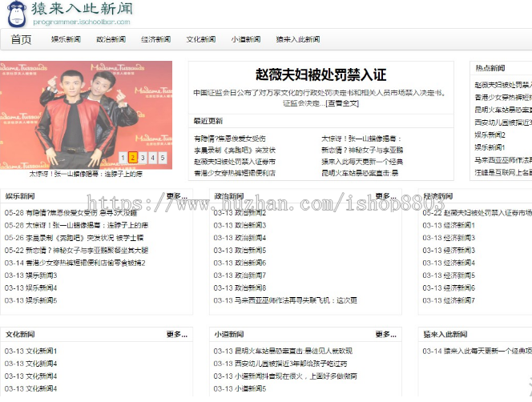Open 娱乐新闻 in navigation bar
This screenshot has height=402, width=532.
click(x=66, y=39)
